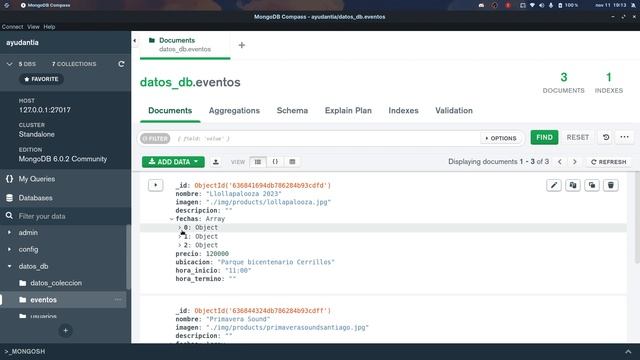The width and height of the screenshot is (640, 360).
Task: Select the eventos collection
Action: coord(43,300)
